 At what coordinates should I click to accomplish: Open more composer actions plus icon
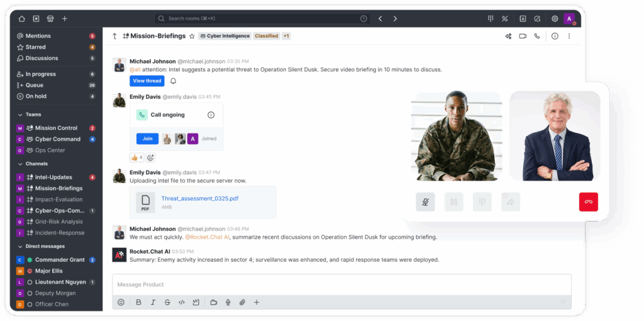click(257, 302)
